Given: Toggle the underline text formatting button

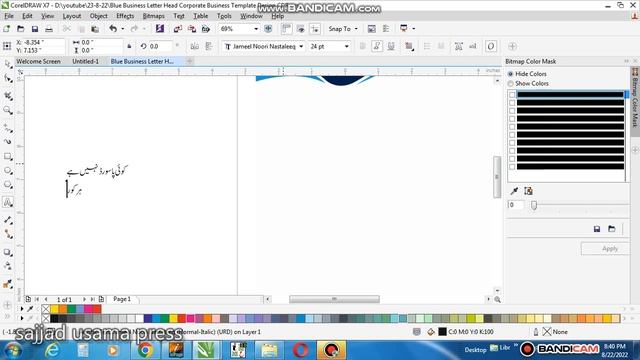Looking at the screenshot, I should click(391, 47).
